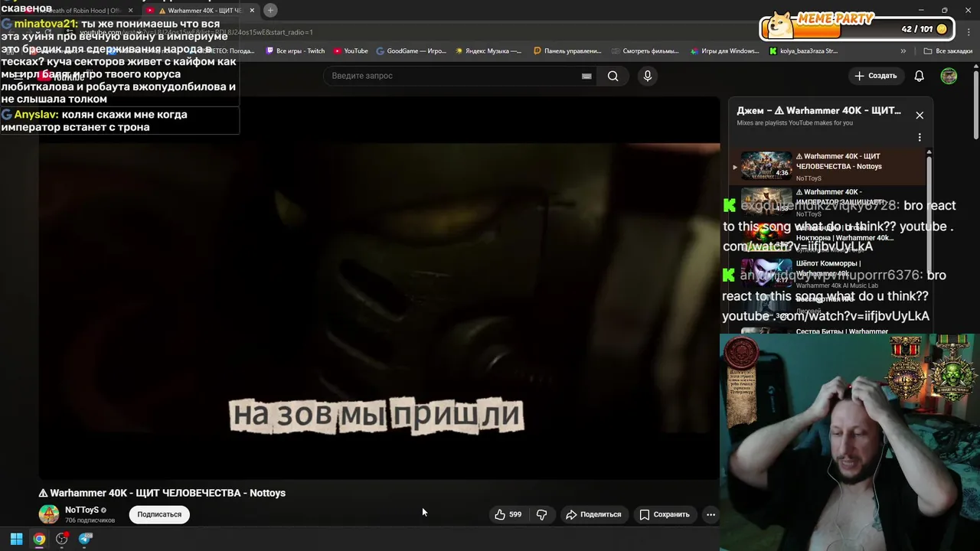Open the Все игры - Twitch bookmark
This screenshot has height=551, width=980.
tap(295, 51)
